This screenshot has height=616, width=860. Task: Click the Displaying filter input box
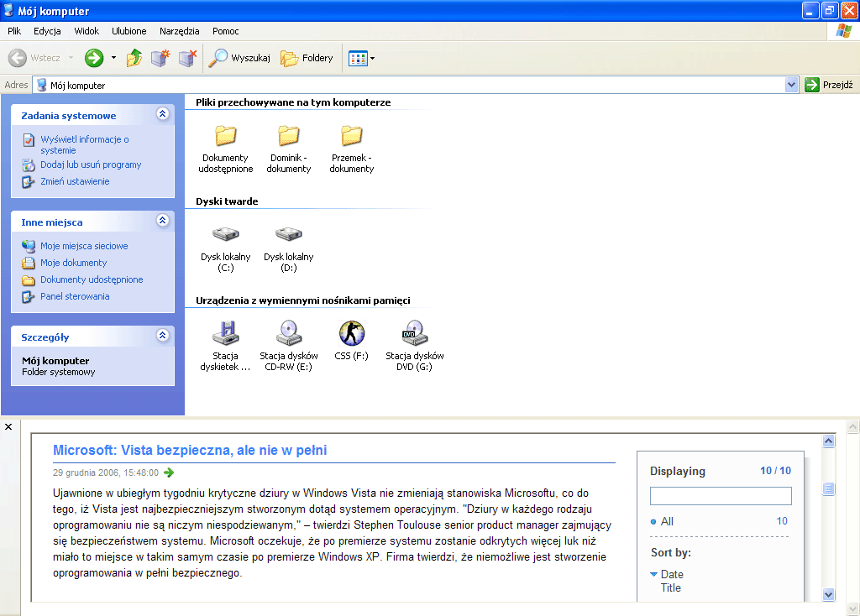[x=721, y=496]
